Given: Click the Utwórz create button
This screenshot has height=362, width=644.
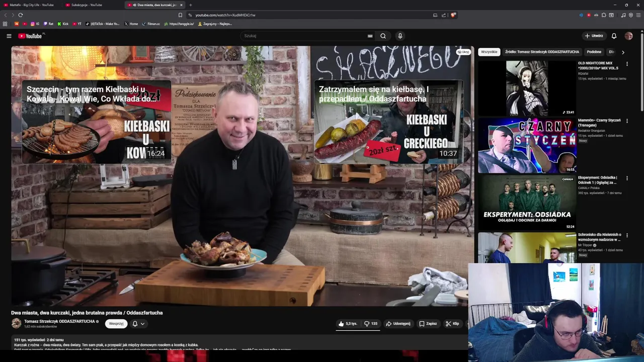Looking at the screenshot, I should pyautogui.click(x=594, y=36).
